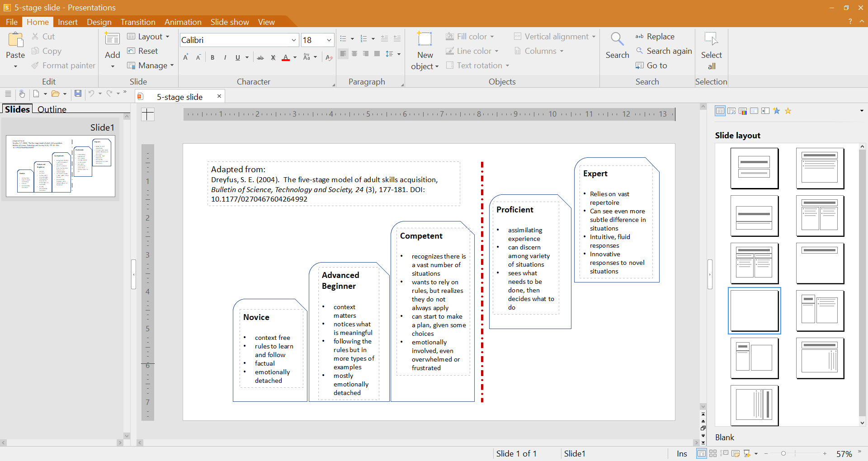Viewport: 868px width, 461px height.
Task: Click the Add slide icon
Action: click(112, 39)
